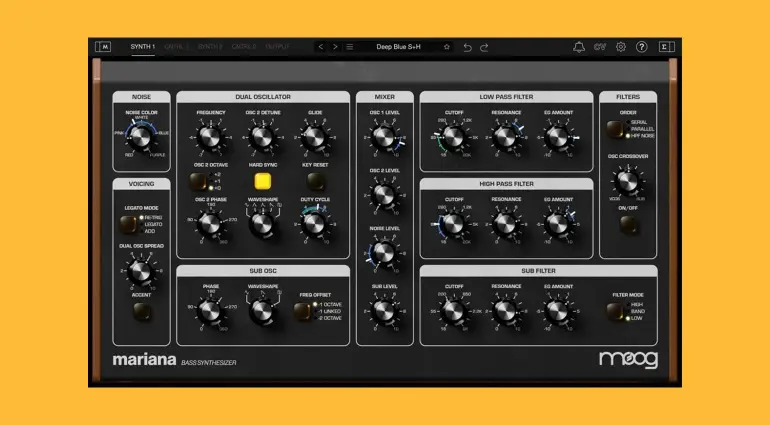Click the undo arrow icon
The width and height of the screenshot is (770, 425).
pyautogui.click(x=467, y=47)
